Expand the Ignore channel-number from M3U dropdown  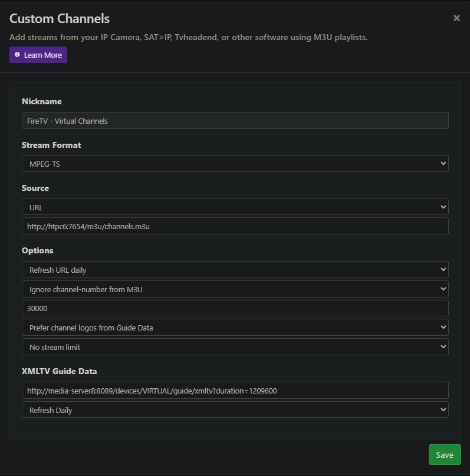235,289
